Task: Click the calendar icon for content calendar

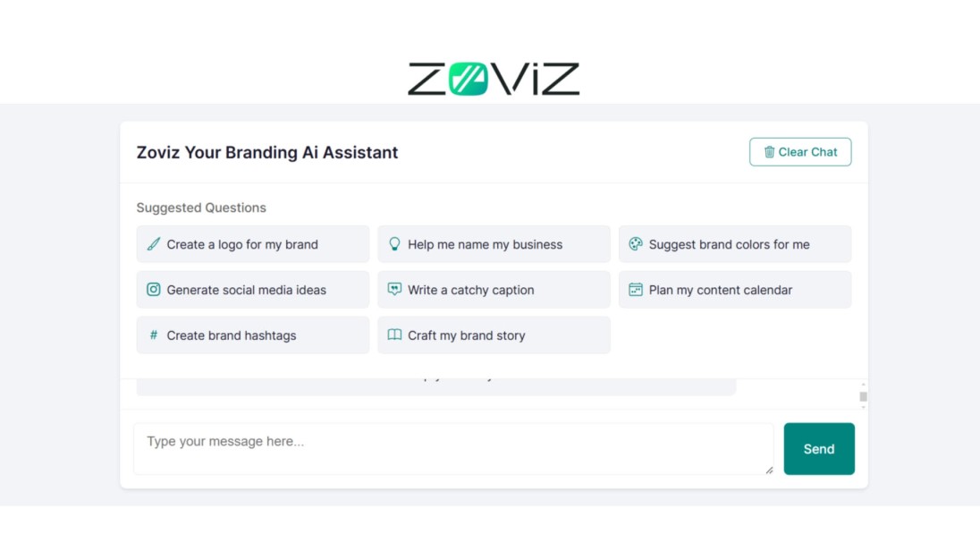Action: (636, 290)
